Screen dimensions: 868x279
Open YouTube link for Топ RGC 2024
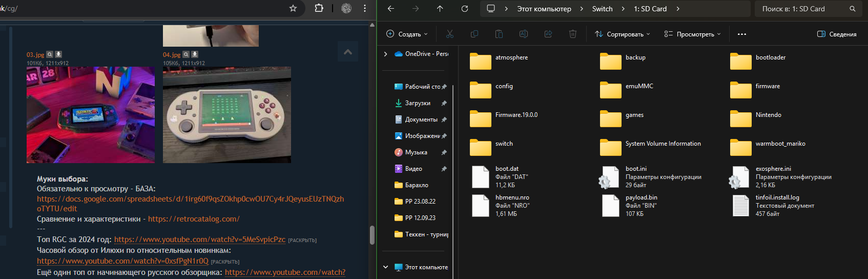pyautogui.click(x=199, y=240)
